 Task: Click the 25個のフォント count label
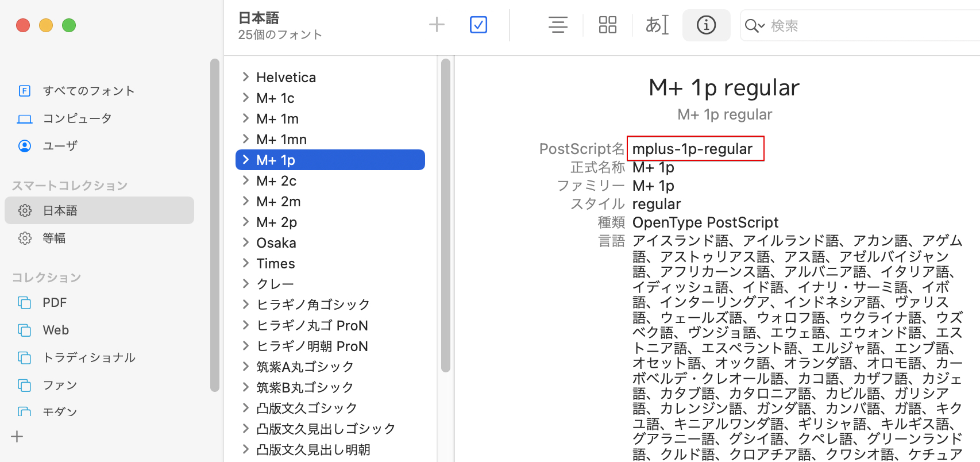pos(280,34)
